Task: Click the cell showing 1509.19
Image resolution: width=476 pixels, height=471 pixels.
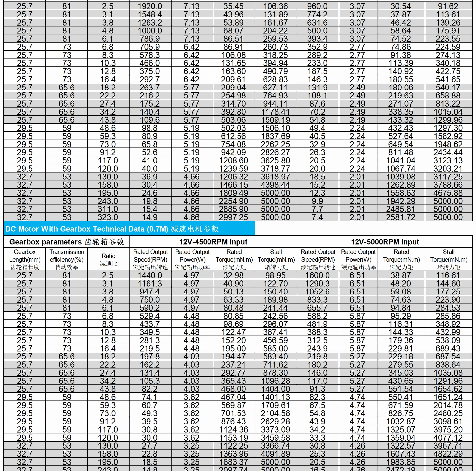Action: tap(275, 120)
